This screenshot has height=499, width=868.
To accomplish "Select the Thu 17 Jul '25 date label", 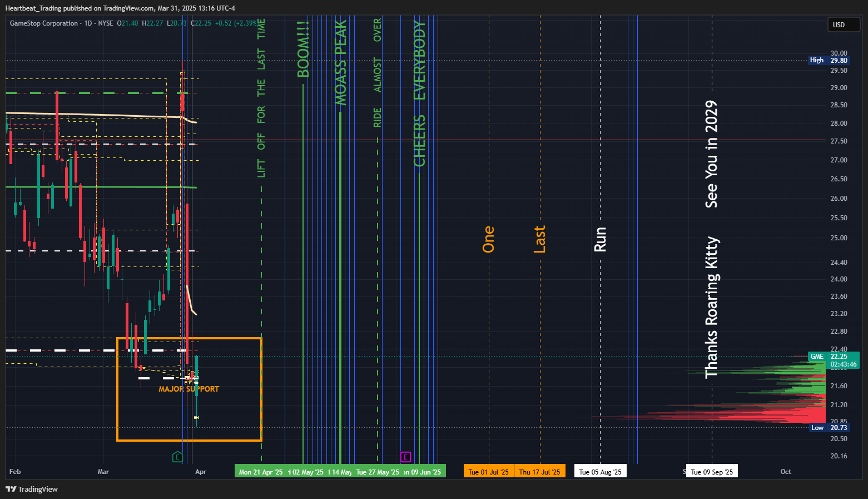I will [539, 472].
